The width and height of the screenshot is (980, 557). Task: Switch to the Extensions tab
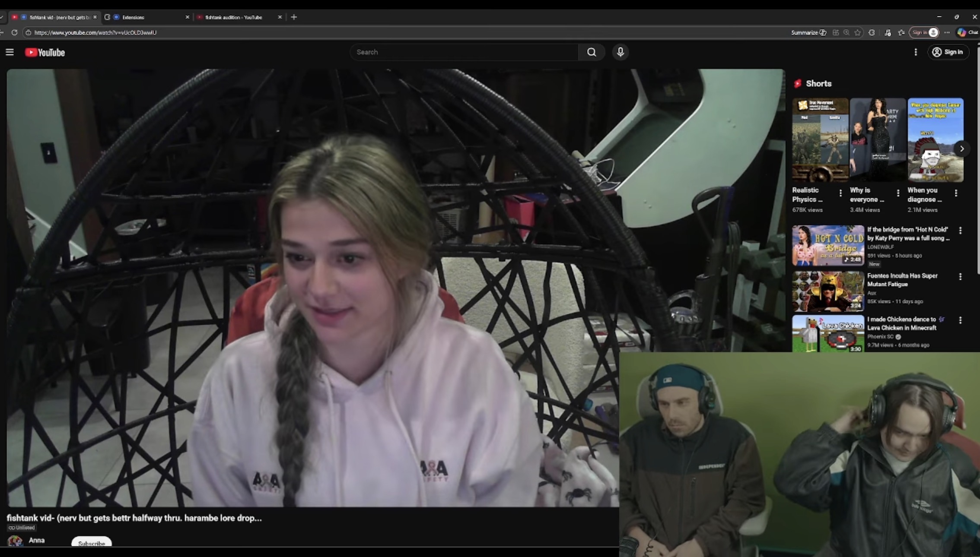pos(133,17)
